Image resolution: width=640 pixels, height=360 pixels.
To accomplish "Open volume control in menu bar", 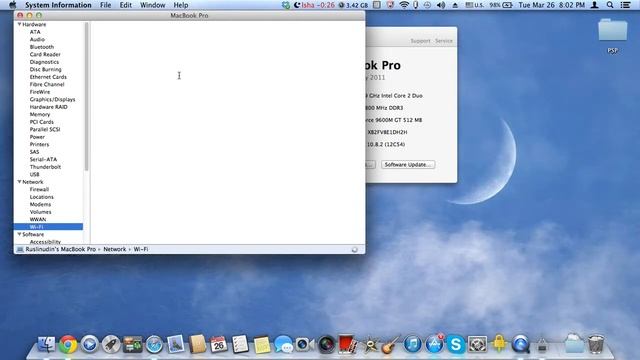I will tap(441, 5).
